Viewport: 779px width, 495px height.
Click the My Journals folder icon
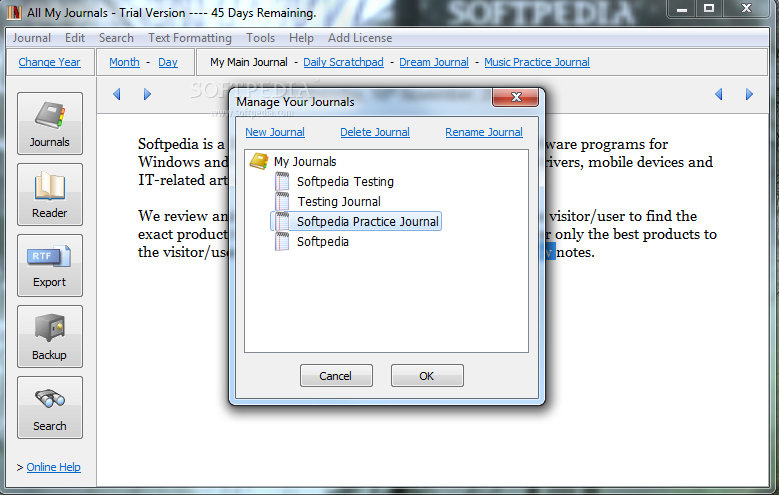click(259, 161)
